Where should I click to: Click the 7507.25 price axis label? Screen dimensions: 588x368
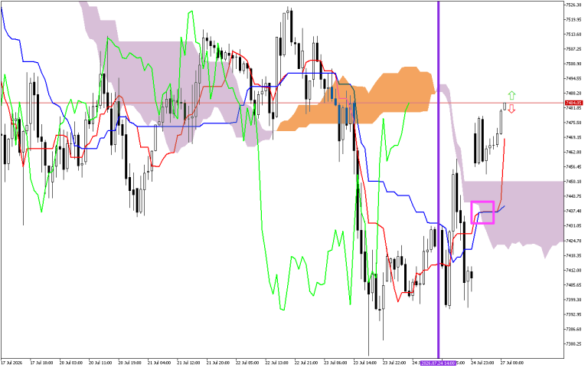(x=574, y=49)
